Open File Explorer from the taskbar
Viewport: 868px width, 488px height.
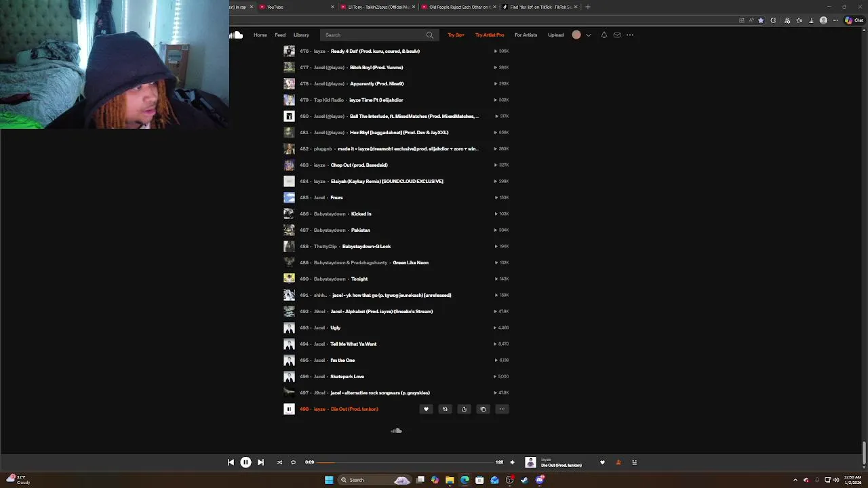[x=450, y=480]
